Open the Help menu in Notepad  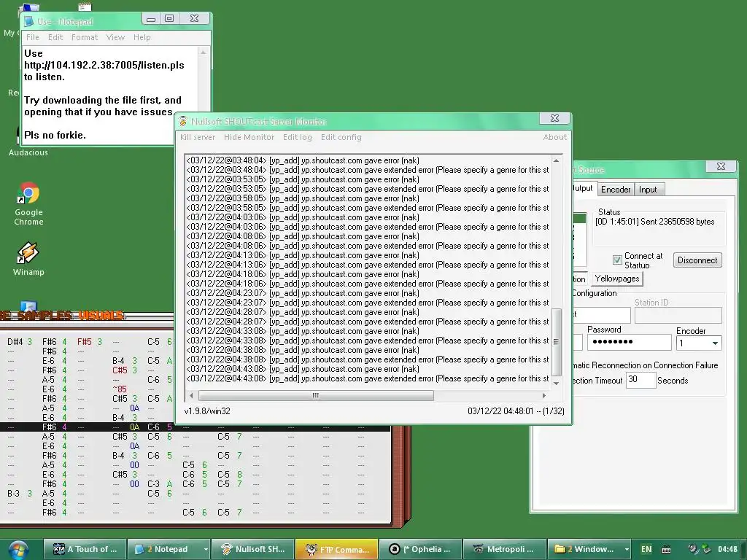pos(142,37)
